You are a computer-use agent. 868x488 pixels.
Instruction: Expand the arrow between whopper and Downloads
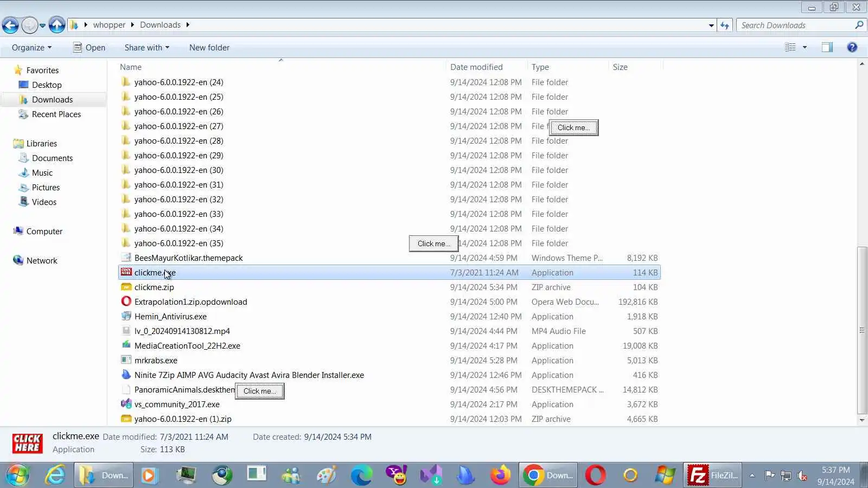pos(132,24)
